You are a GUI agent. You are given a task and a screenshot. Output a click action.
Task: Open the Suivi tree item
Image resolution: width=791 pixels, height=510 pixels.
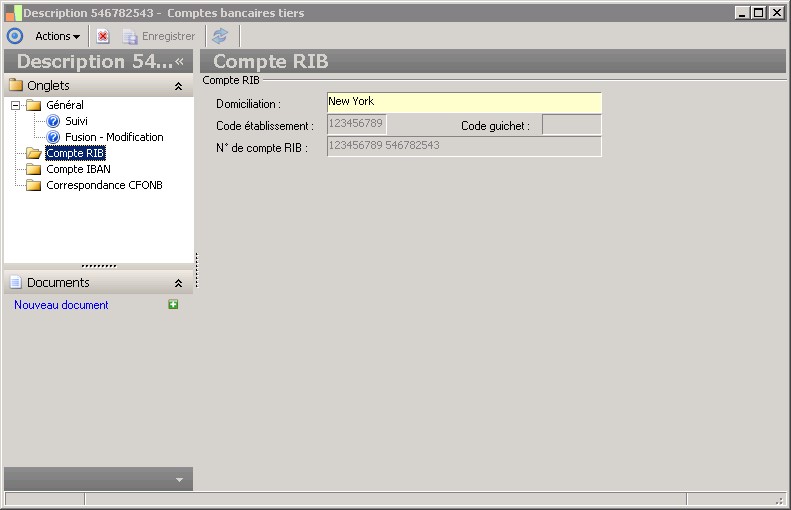point(76,121)
